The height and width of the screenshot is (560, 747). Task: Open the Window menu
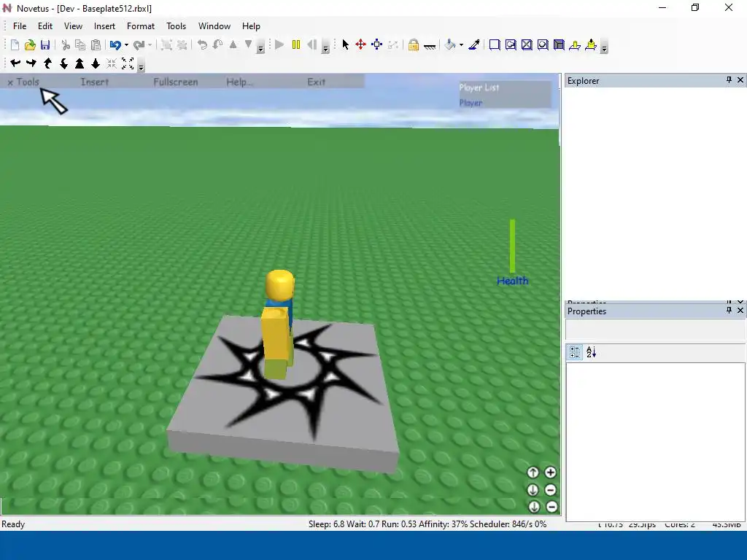coord(214,26)
